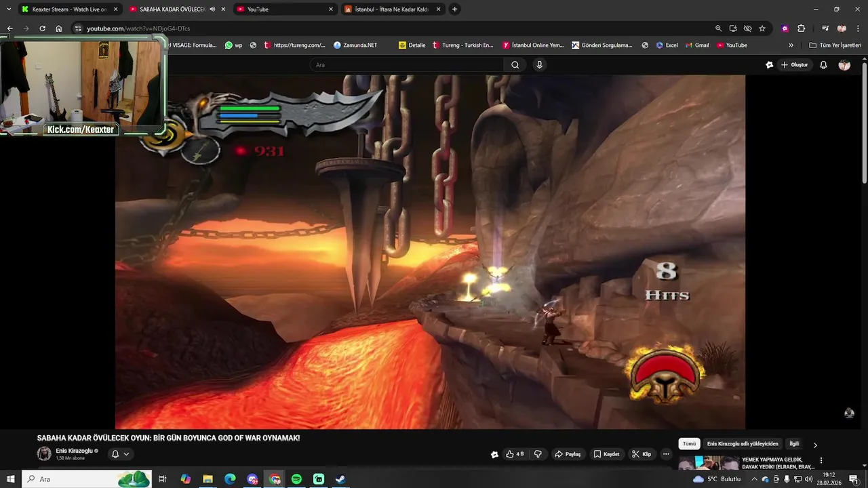The width and height of the screenshot is (868, 488).
Task: Select the İlgili filter chip
Action: click(794, 444)
